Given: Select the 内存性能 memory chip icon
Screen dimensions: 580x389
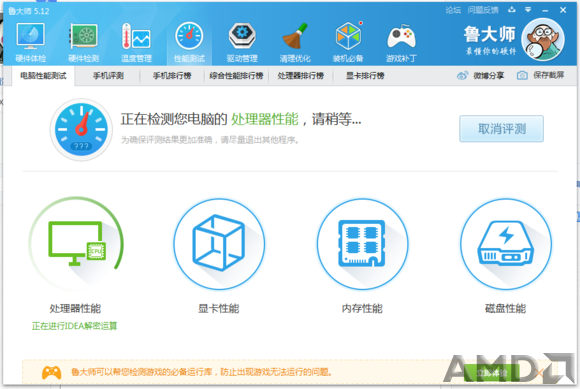Looking at the screenshot, I should (362, 244).
